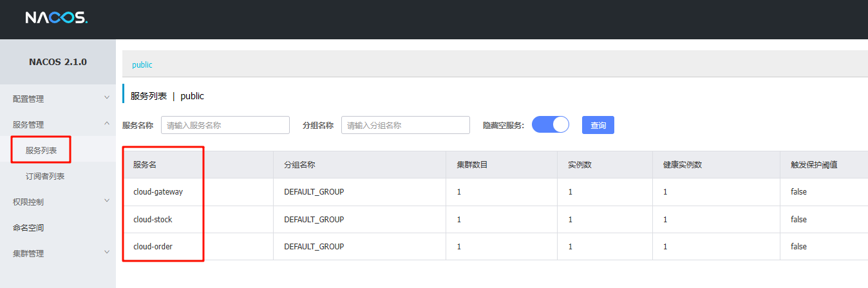Click the false value in cloud-stock row
Image resolution: width=868 pixels, height=288 pixels.
798,219
